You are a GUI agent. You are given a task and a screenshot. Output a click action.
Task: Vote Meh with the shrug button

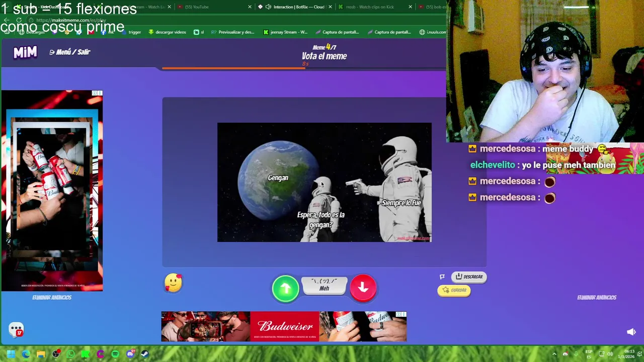pos(324,285)
